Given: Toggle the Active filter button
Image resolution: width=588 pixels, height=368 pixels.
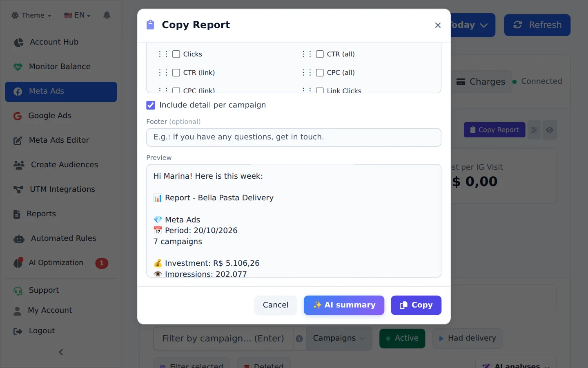Looking at the screenshot, I should click(x=402, y=339).
